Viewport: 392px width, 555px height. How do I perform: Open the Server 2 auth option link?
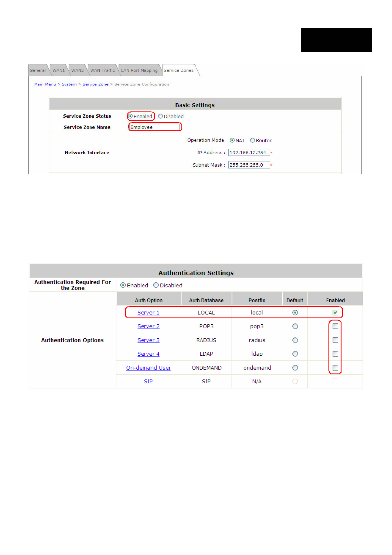[148, 326]
